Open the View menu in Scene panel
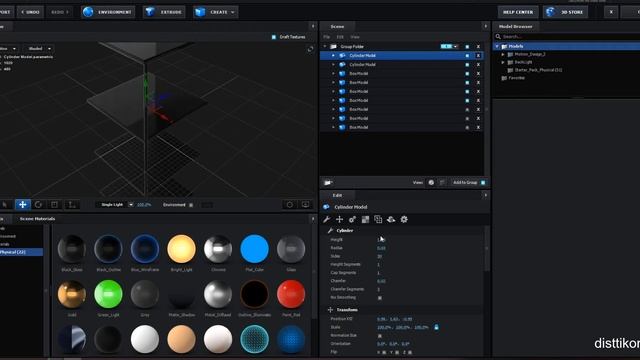The height and width of the screenshot is (360, 640). point(355,37)
